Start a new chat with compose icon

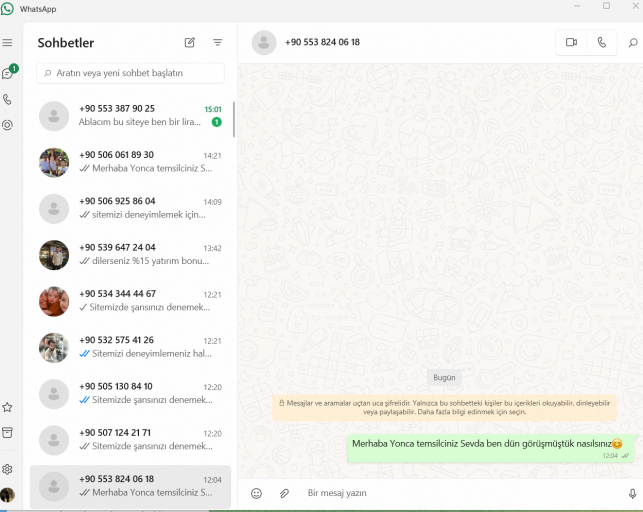click(x=189, y=43)
